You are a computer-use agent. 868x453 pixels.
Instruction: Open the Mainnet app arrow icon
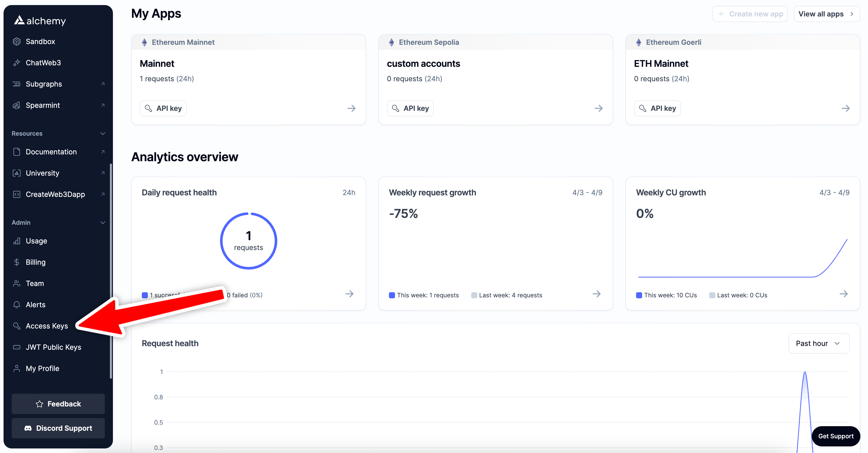pos(351,108)
